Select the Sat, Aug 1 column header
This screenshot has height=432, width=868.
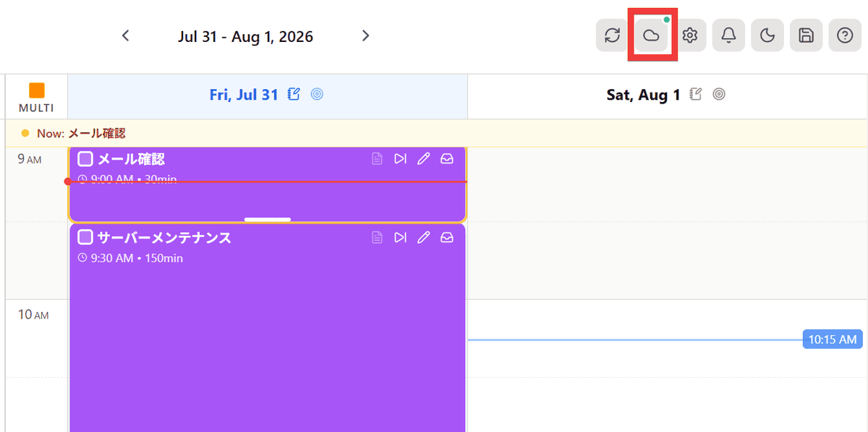point(668,96)
